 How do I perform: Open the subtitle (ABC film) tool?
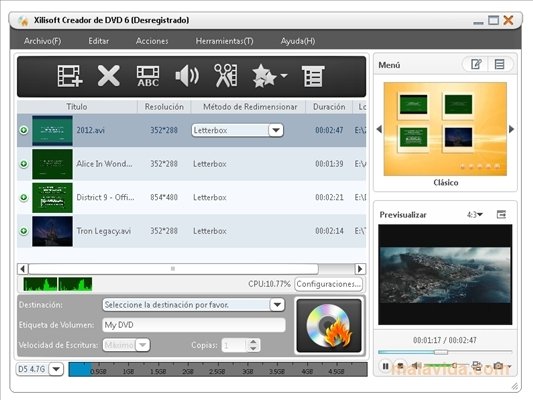click(148, 76)
